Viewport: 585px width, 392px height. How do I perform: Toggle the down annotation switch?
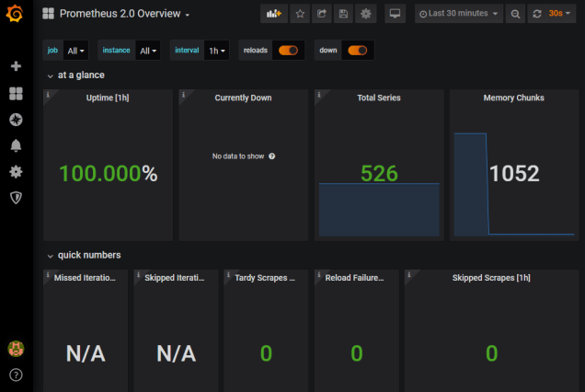pos(358,50)
